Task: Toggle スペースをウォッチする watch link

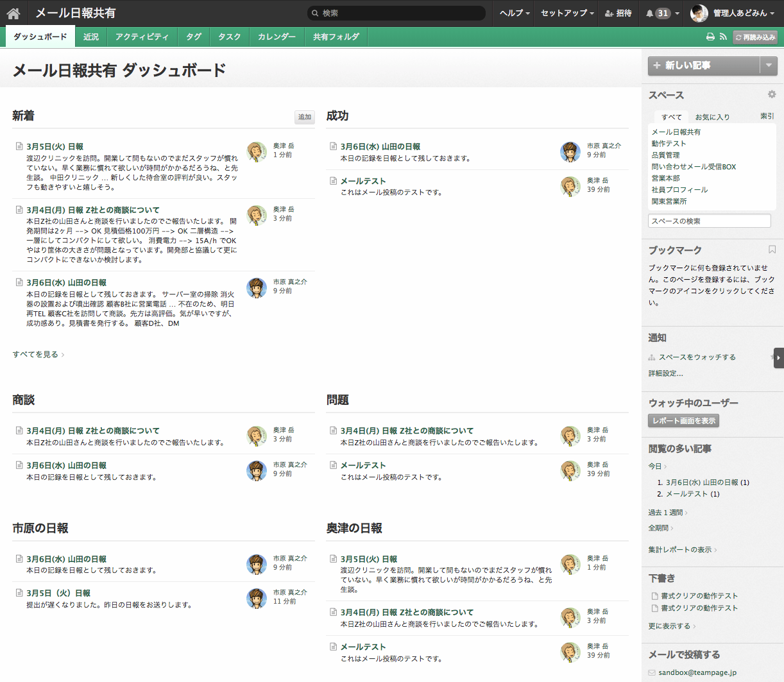Action: [x=697, y=357]
